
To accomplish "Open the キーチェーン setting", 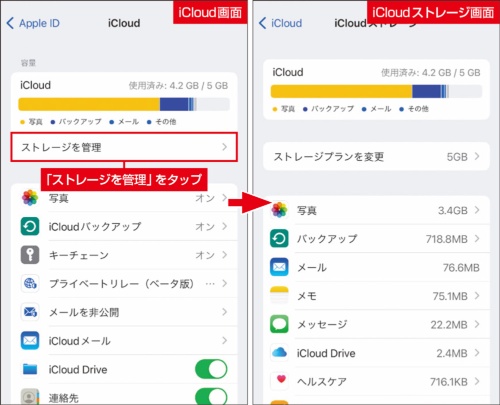I will click(124, 255).
